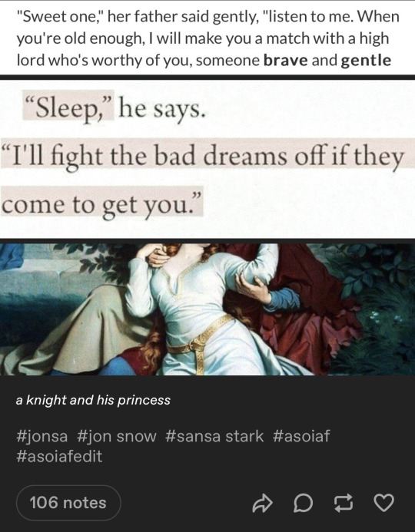Open the #jonsa tag

tap(41, 436)
